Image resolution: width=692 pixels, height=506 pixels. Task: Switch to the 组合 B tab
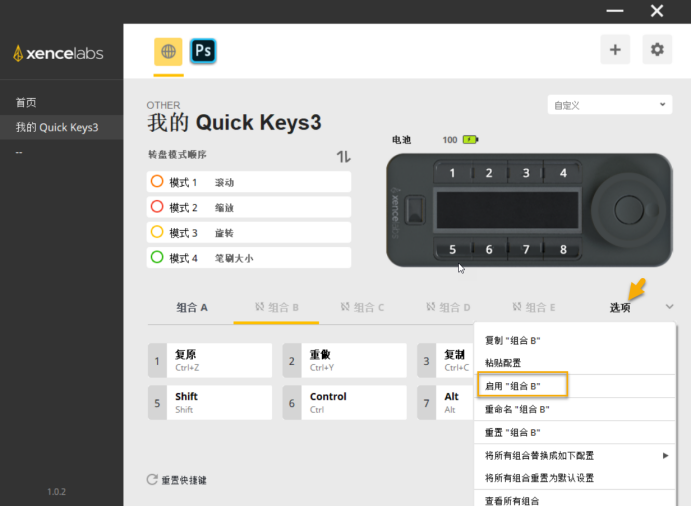[x=277, y=307]
